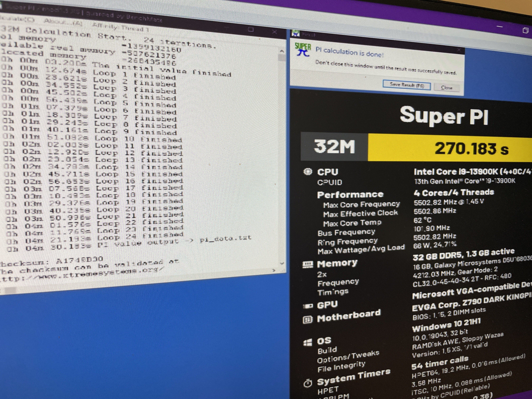Close the Super PI log window
Image resolution: width=532 pixels, height=399 pixels.
click(274, 32)
